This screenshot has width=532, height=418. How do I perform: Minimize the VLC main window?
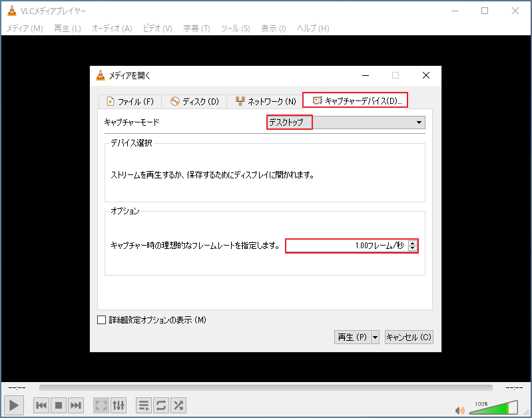[x=455, y=11]
